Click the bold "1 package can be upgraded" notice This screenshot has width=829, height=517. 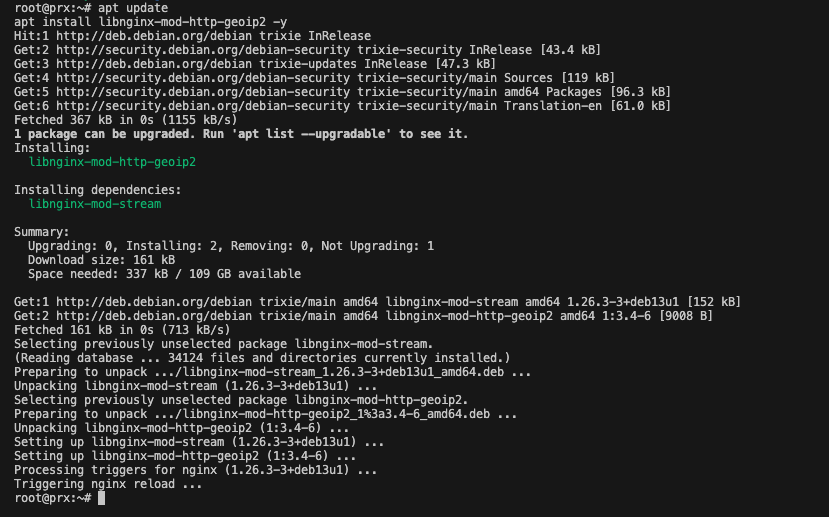pos(240,134)
